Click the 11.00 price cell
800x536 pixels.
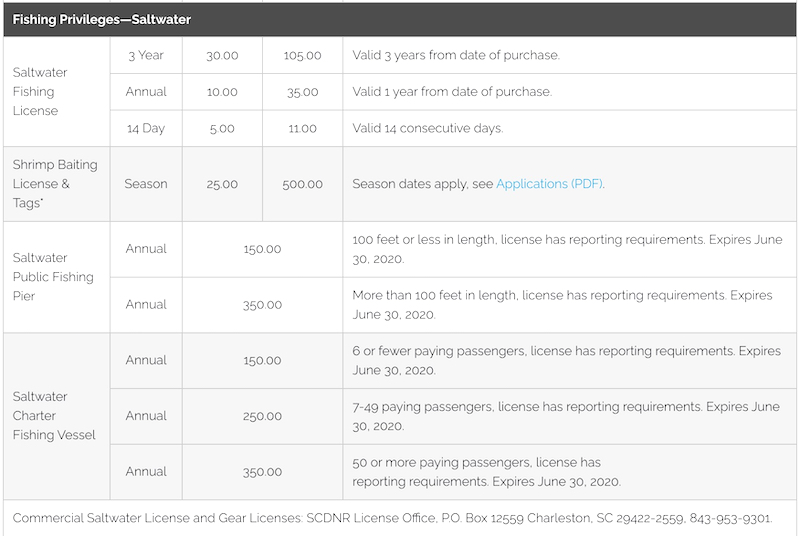click(301, 128)
